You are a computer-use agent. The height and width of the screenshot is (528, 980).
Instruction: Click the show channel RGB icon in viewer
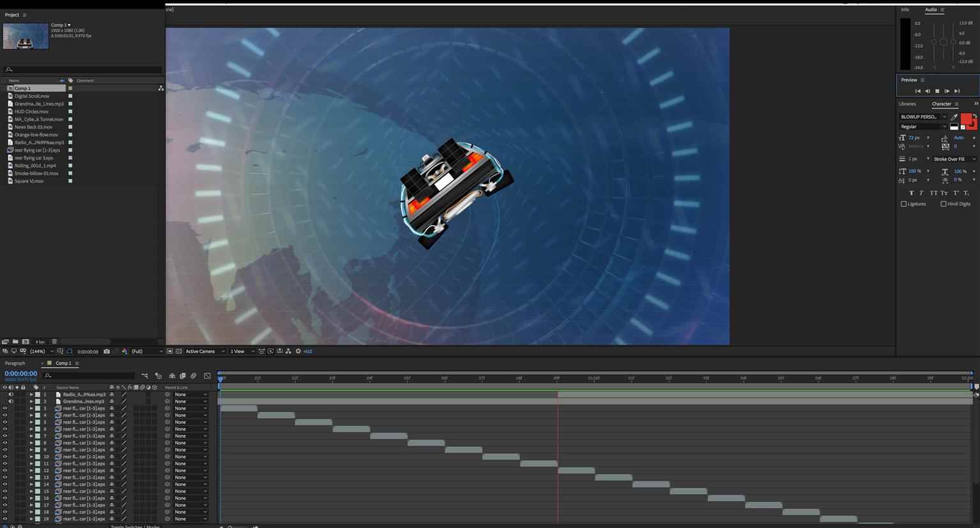pos(124,351)
